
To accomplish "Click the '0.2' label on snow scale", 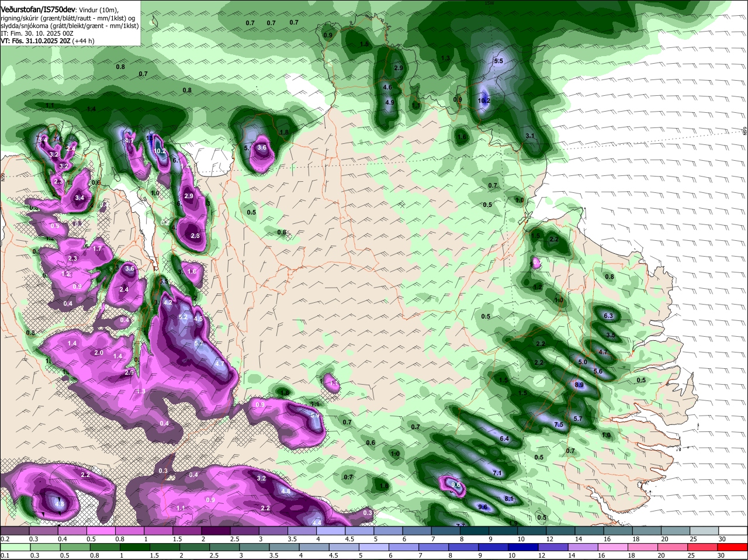I will 5,538.
